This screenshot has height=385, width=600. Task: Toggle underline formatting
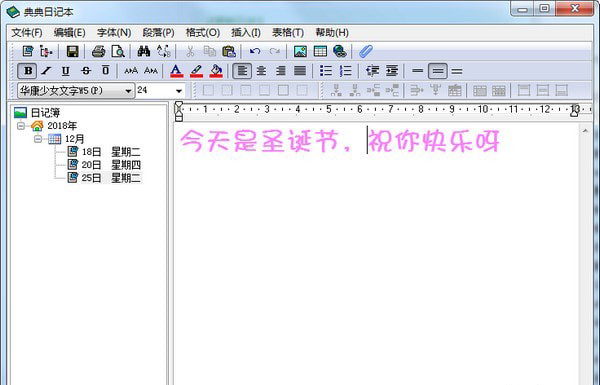tap(66, 71)
